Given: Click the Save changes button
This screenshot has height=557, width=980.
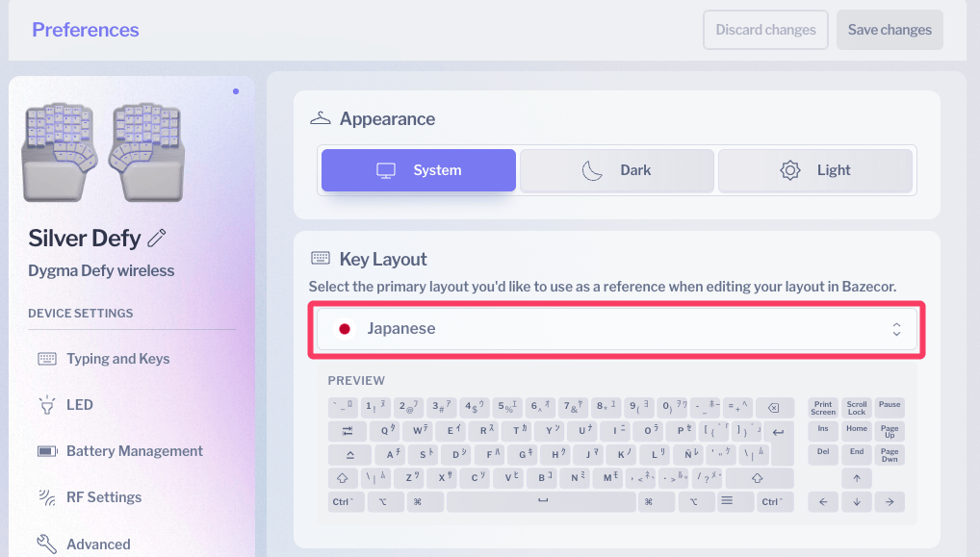Looking at the screenshot, I should (x=890, y=30).
